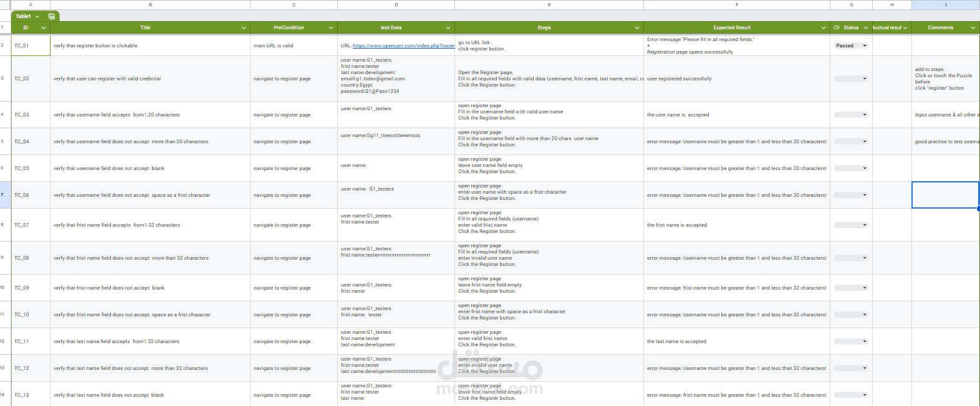This screenshot has height=406, width=980.
Task: Open the status dropdown chip for TC_10
Action: coord(851,314)
